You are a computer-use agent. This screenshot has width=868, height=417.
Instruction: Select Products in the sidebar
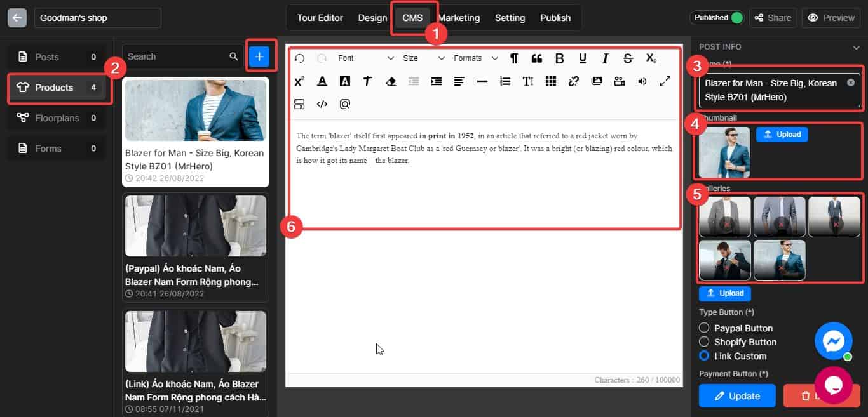click(57, 88)
